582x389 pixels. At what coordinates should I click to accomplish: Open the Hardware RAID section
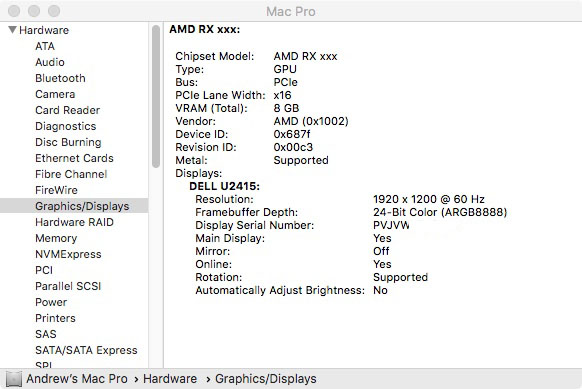coord(74,222)
